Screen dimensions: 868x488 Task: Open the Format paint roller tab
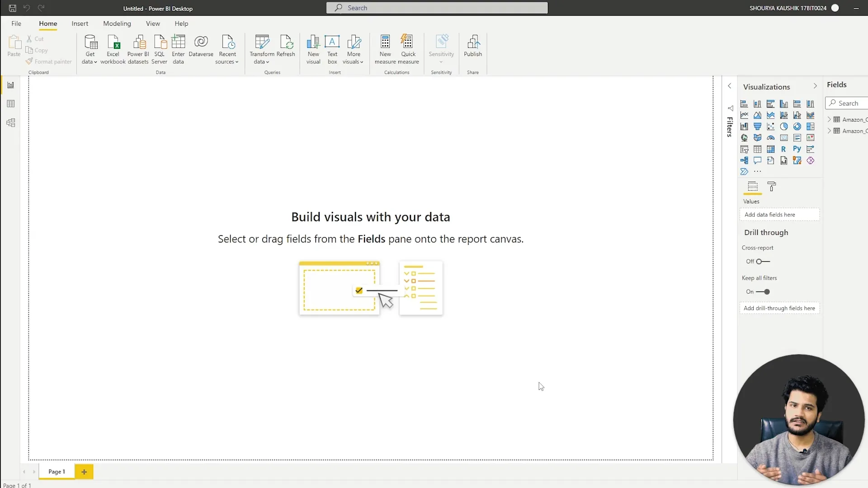[772, 187]
